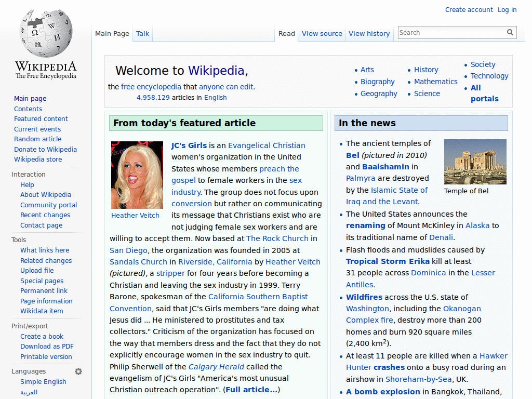Open the Society portal
Viewport: 532px width, 399px height.
pos(483,64)
